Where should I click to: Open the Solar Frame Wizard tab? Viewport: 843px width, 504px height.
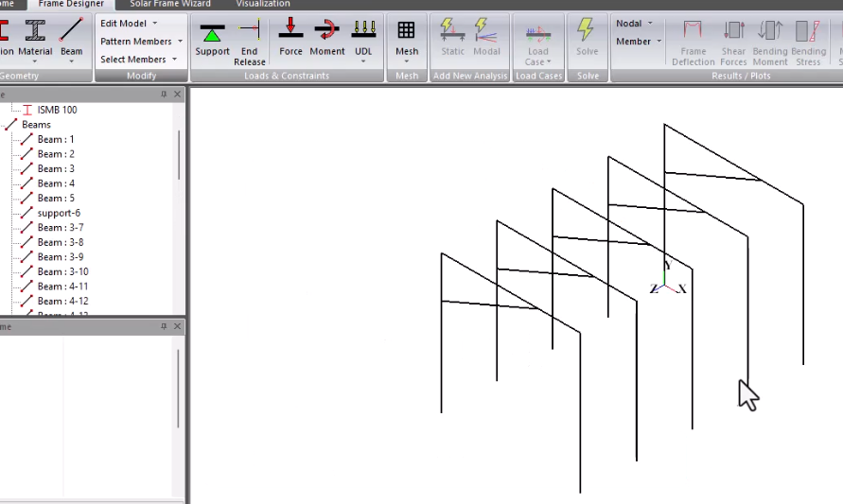pyautogui.click(x=170, y=4)
